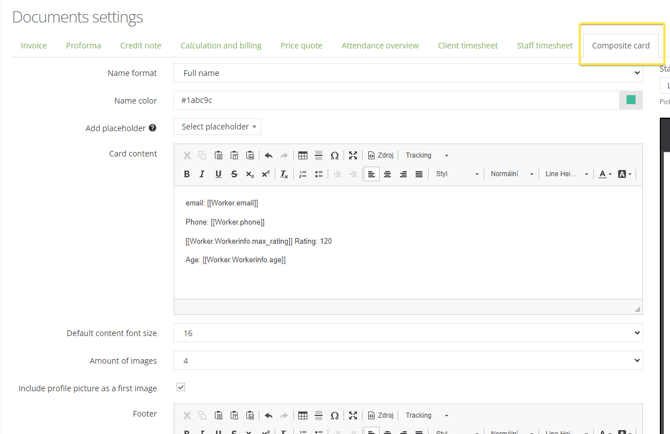This screenshot has width=670, height=434.
Task: Insert table in Card content editor
Action: (303, 155)
